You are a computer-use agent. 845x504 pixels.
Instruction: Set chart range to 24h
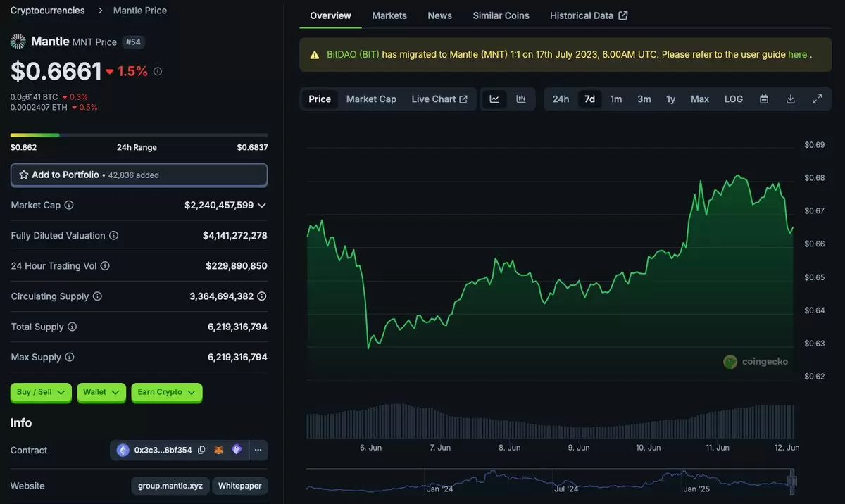click(561, 99)
